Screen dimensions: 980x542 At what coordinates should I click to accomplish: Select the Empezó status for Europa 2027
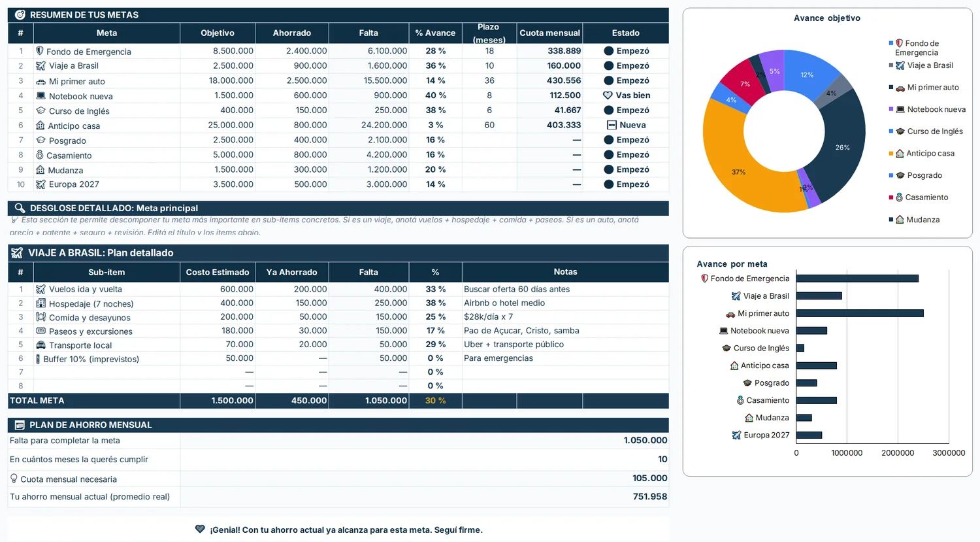625,184
